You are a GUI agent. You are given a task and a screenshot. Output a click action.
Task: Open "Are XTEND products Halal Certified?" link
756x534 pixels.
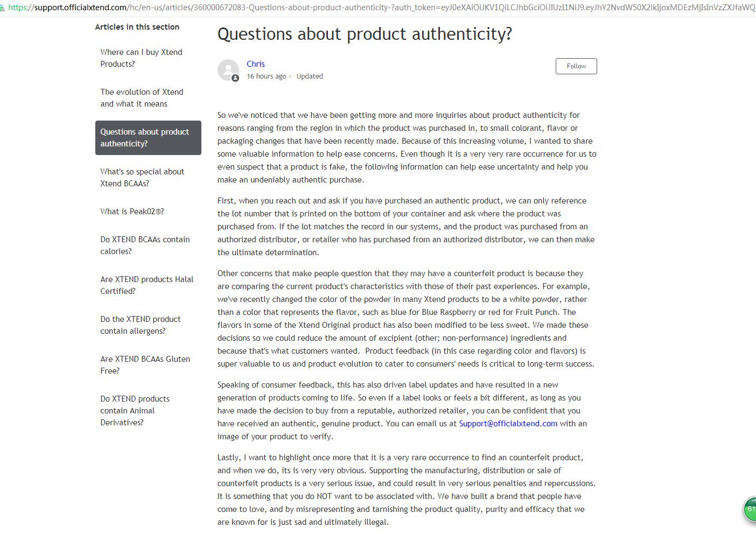146,285
